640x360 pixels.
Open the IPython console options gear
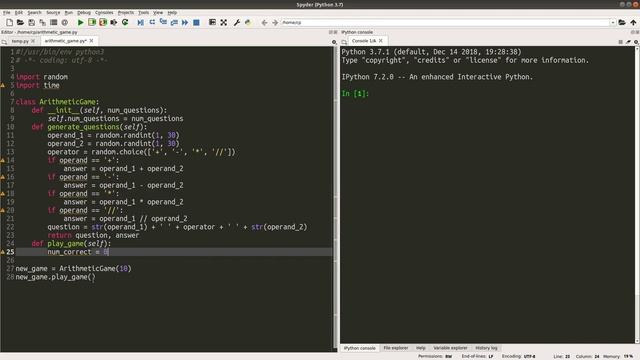[x=636, y=42]
